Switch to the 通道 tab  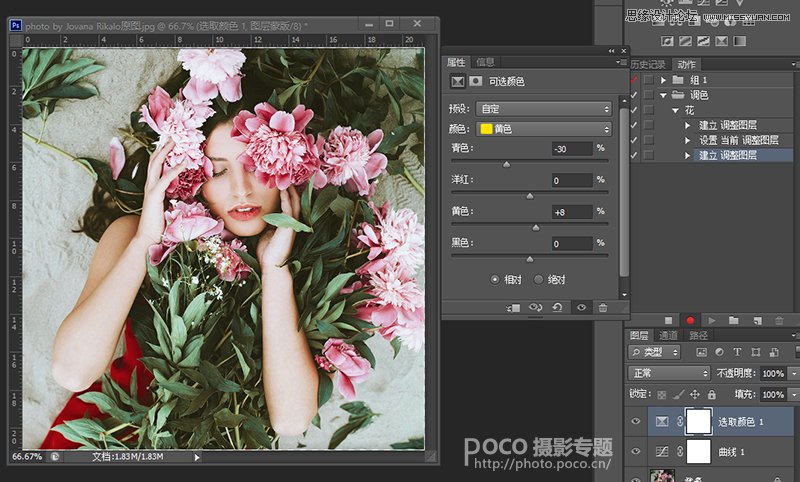click(x=668, y=335)
